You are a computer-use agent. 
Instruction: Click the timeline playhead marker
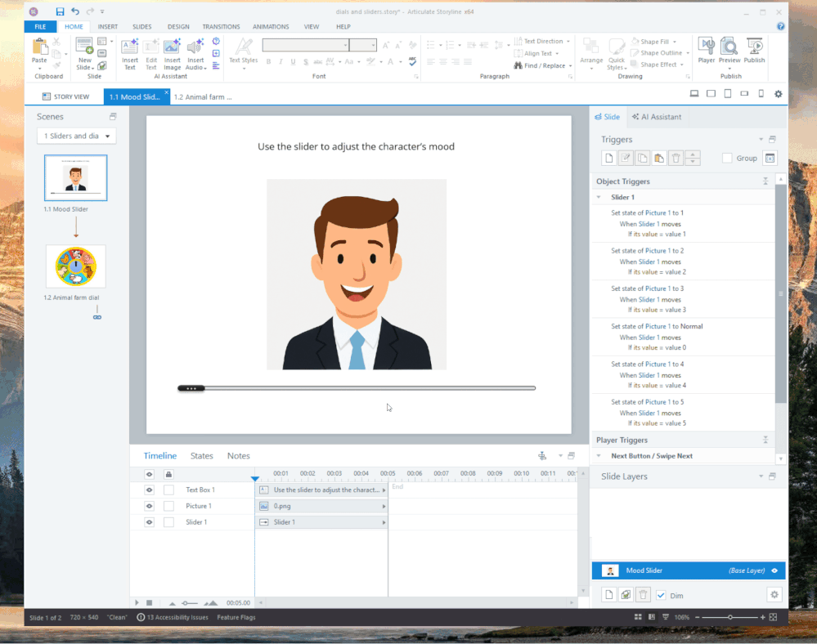255,478
